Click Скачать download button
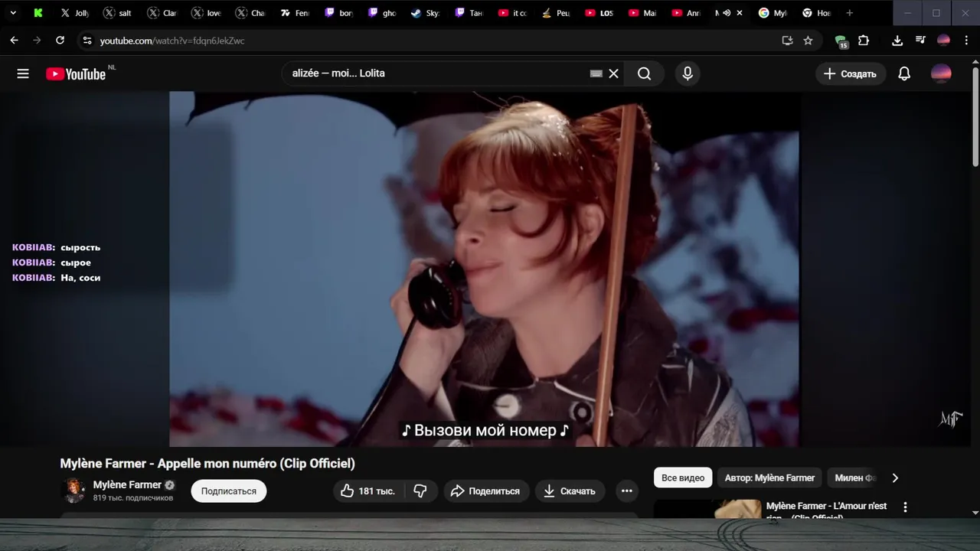Image resolution: width=980 pixels, height=551 pixels. [570, 491]
